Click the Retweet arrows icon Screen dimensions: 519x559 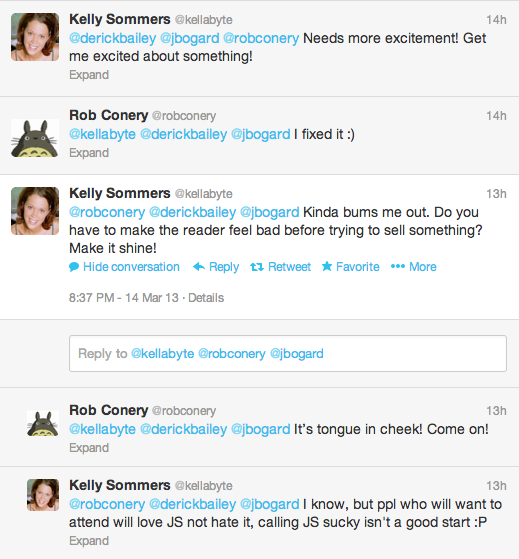pos(257,267)
